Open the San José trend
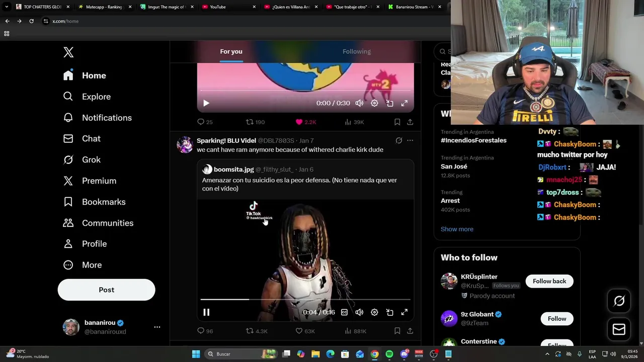 pos(454,166)
